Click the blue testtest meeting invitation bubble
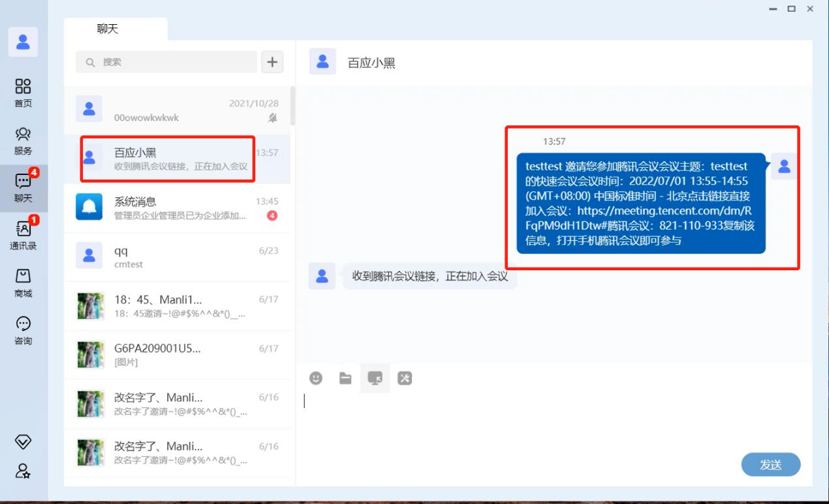829x504 pixels. tap(641, 203)
